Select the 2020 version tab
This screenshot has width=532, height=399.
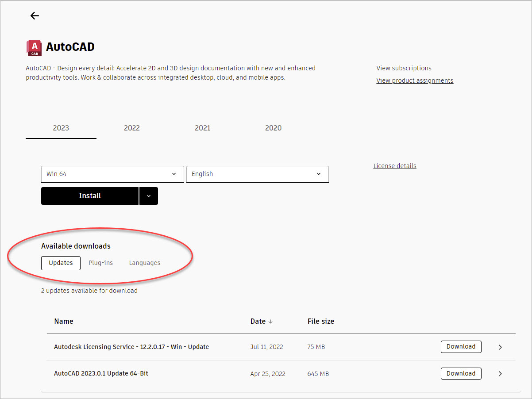tap(273, 128)
